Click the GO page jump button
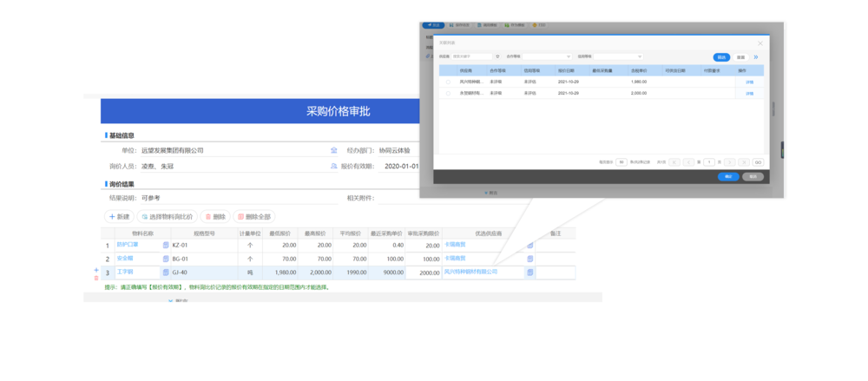 (x=758, y=162)
